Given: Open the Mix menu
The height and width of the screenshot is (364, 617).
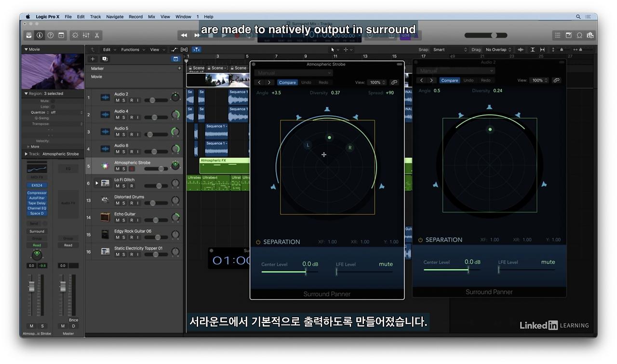Looking at the screenshot, I should (x=151, y=17).
